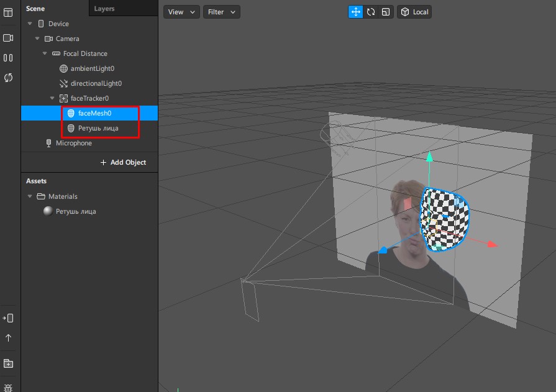Select the move/translate tool in viewport toolbar

coord(356,12)
